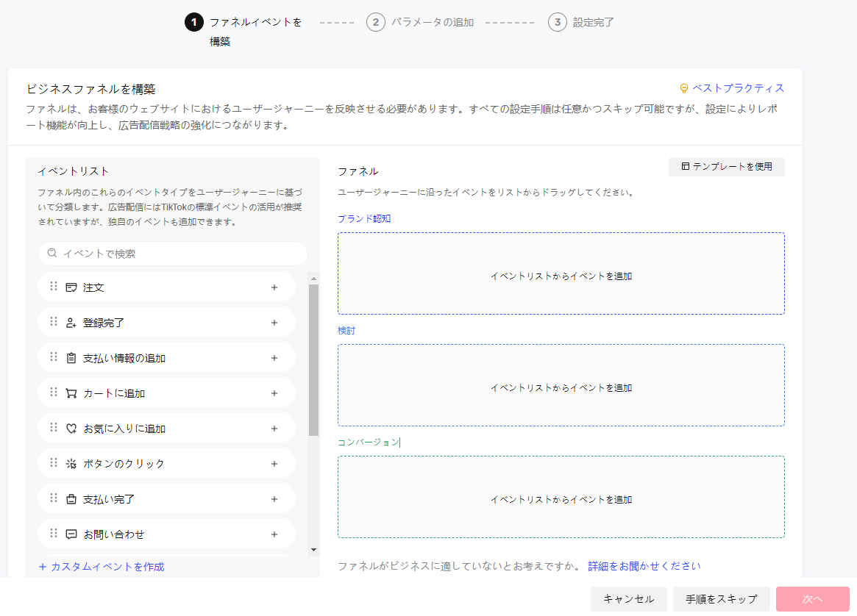
Task: Click the plus icon beside お気に入りに追加
Action: click(x=274, y=429)
